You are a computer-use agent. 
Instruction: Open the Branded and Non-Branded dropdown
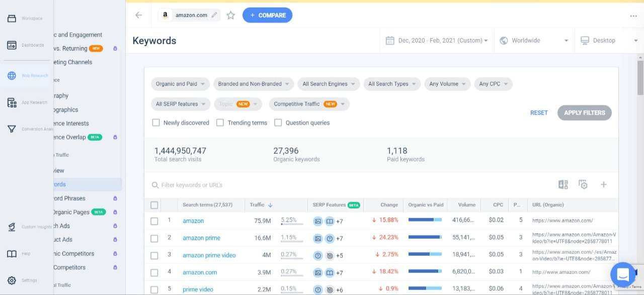coord(253,84)
